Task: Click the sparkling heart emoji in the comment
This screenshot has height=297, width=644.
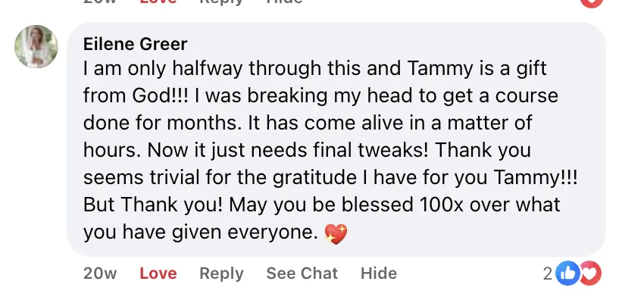Action: tap(336, 234)
